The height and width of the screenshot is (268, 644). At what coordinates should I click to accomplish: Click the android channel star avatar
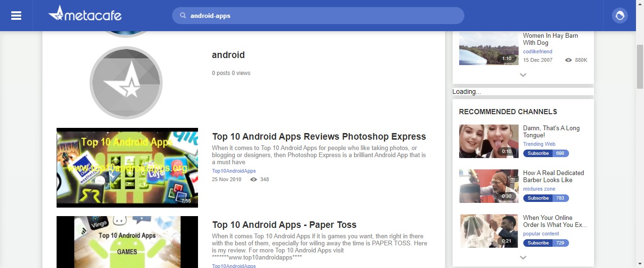[126, 83]
